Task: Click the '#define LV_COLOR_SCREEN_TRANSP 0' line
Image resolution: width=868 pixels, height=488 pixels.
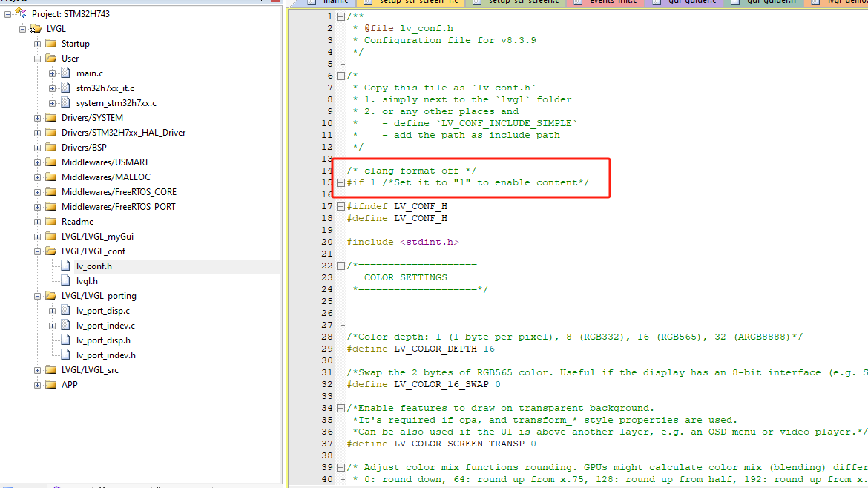Action: [x=441, y=444]
